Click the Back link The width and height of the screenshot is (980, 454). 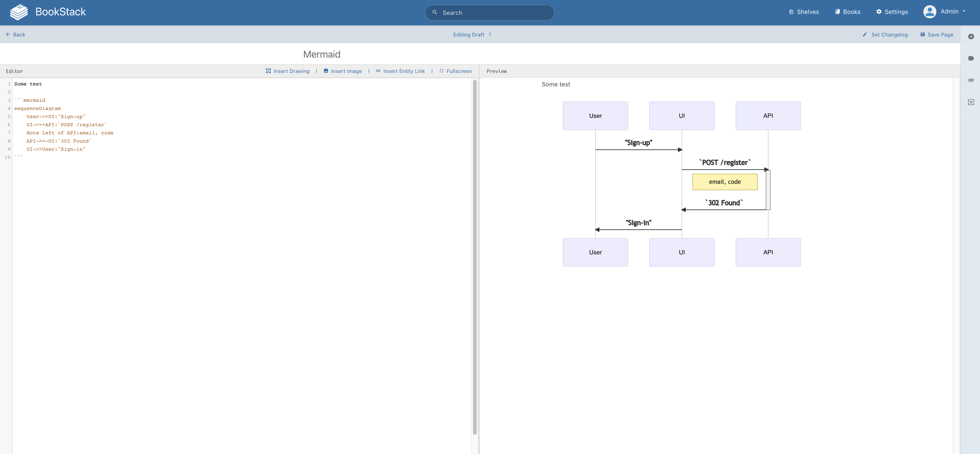pyautogui.click(x=16, y=35)
